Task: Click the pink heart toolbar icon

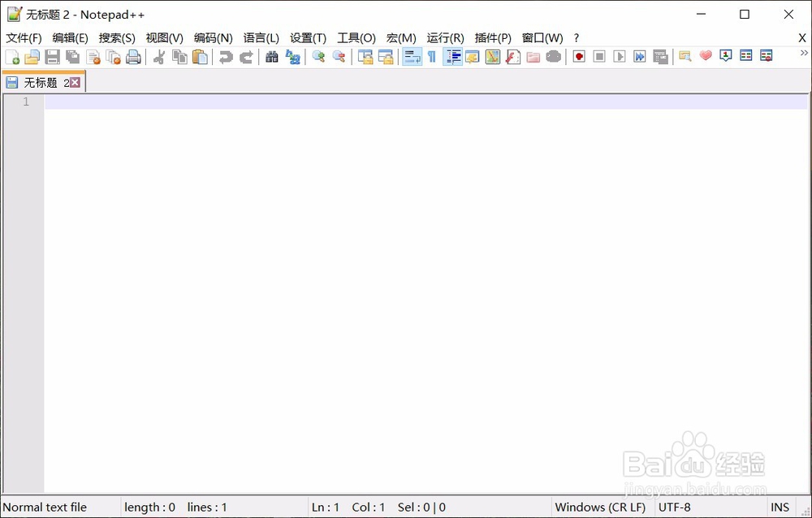Action: [x=706, y=55]
